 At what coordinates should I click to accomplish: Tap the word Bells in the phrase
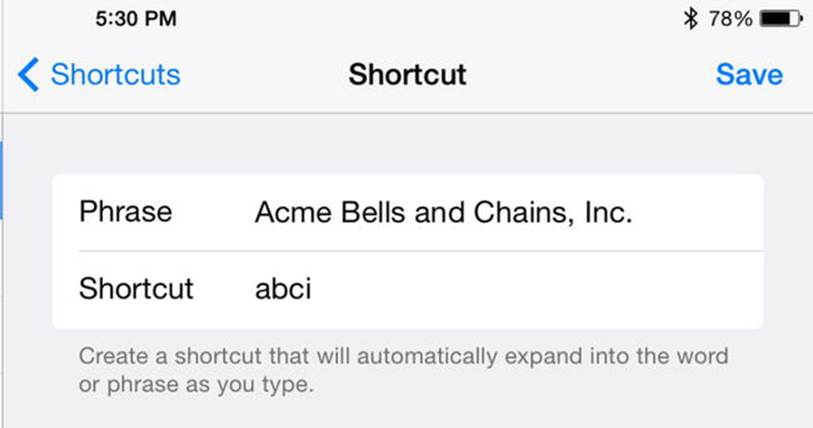(x=373, y=213)
